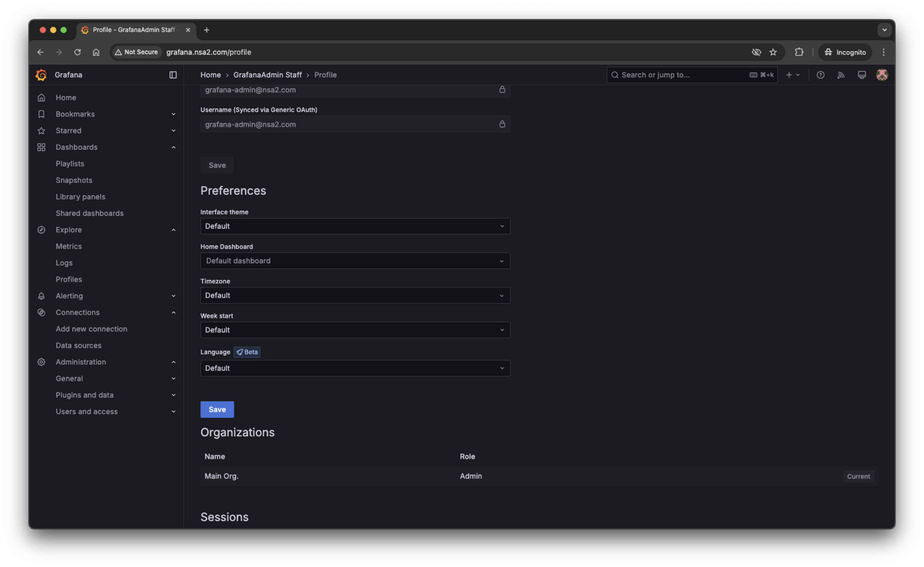Open the Chrome three-dot menu

tap(883, 52)
